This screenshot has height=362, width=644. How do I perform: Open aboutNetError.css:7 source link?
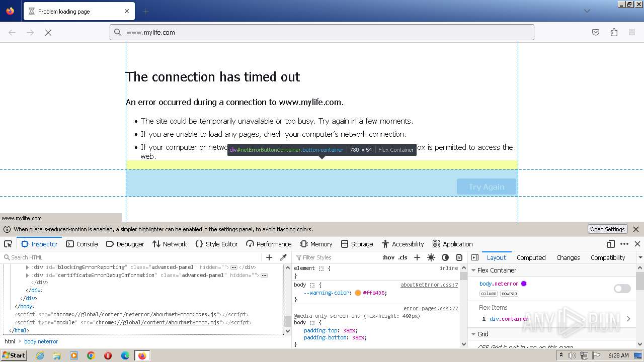click(x=429, y=285)
